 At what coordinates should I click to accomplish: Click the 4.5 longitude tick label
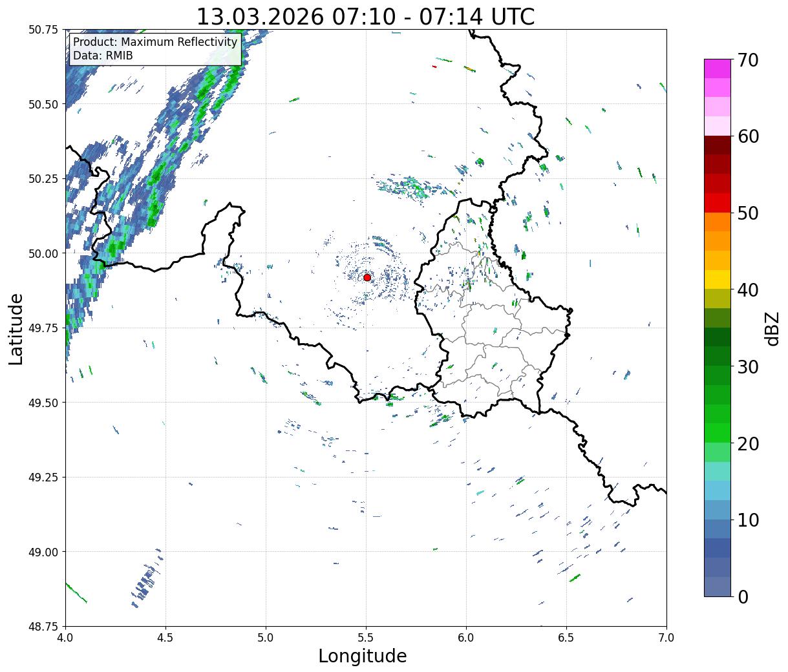click(165, 638)
